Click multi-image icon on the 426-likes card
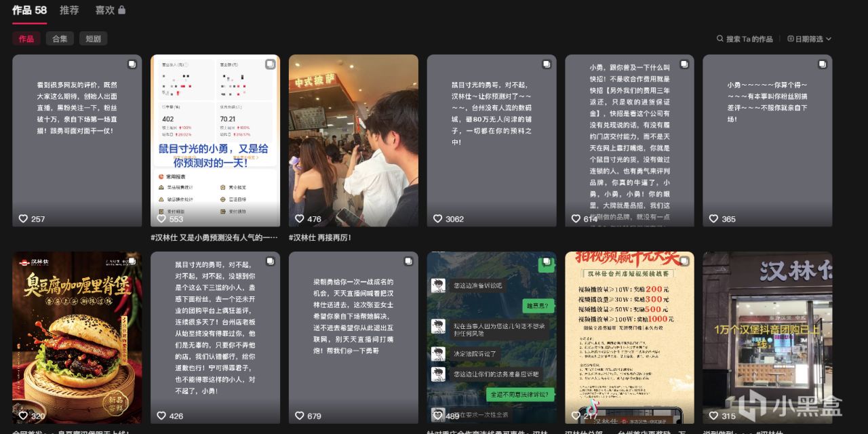The width and height of the screenshot is (868, 434). tap(270, 261)
